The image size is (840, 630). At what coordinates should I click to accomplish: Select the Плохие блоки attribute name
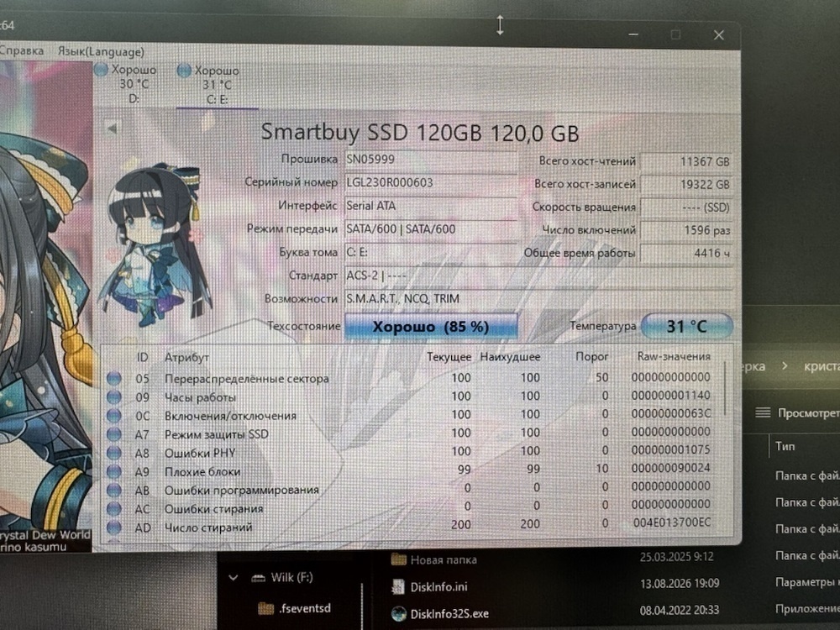[202, 472]
